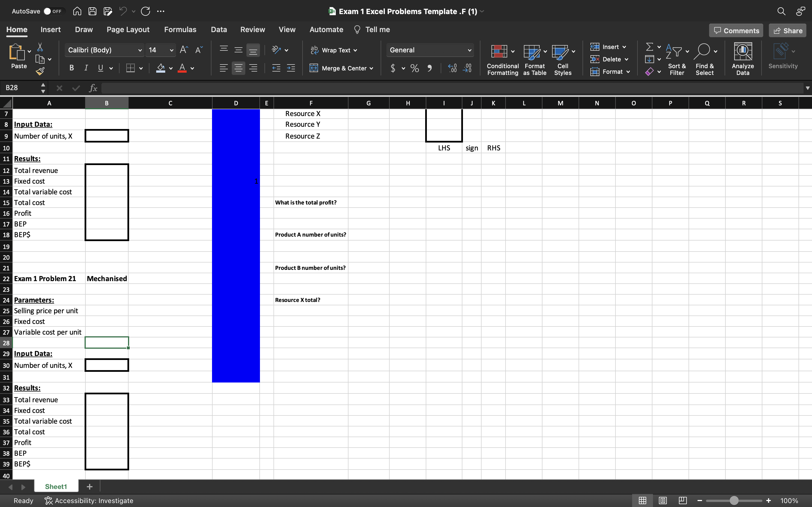Screen dimensions: 812x507
Task: Click the Undo icon in Quick Access
Action: tap(122, 11)
